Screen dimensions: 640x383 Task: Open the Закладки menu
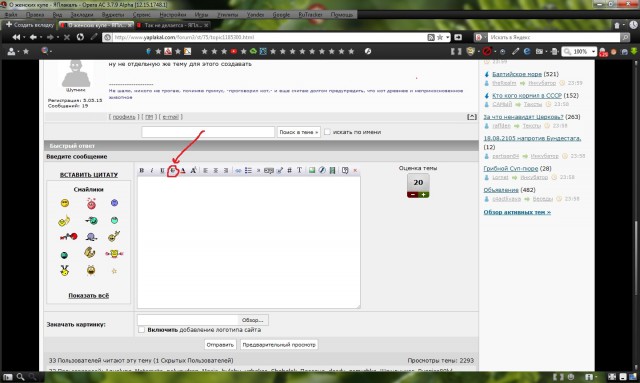coord(82,14)
